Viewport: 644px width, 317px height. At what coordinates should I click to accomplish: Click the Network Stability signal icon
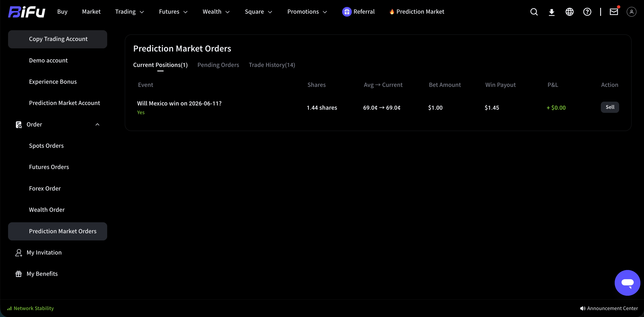(x=9, y=308)
